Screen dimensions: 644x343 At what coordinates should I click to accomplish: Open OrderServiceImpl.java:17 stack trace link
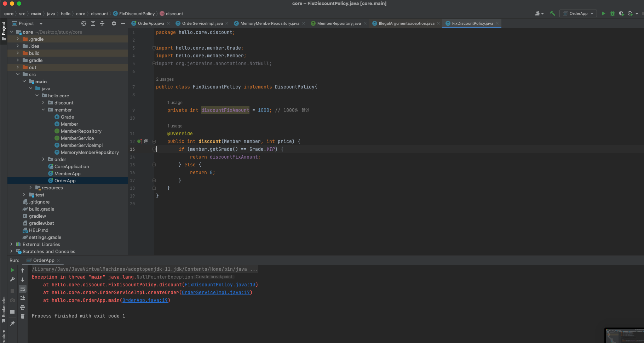216,292
